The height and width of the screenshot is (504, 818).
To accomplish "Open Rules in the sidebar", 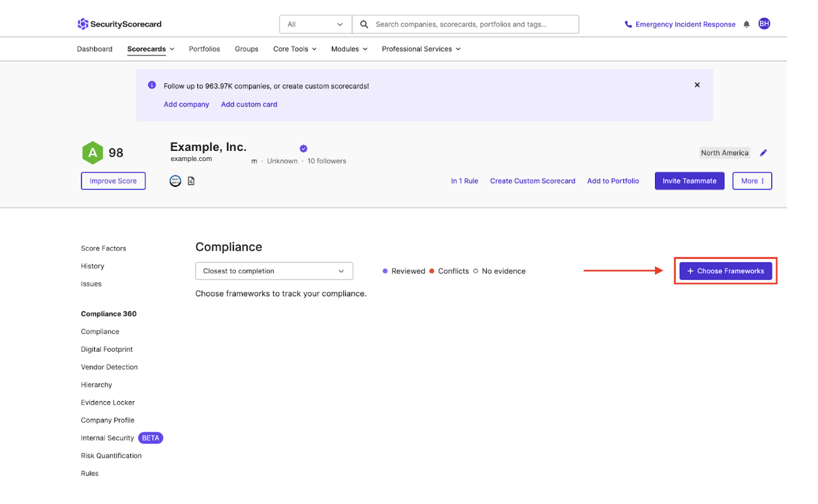I will [x=90, y=473].
